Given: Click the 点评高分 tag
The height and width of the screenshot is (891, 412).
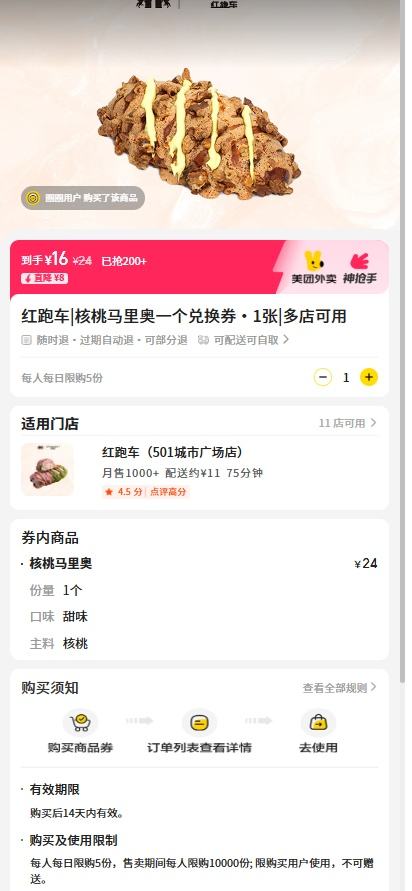Looking at the screenshot, I should 168,492.
